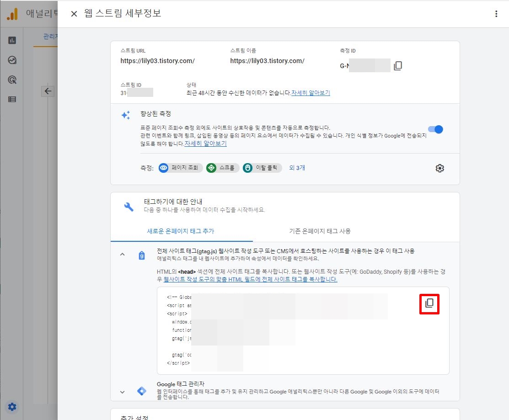Screen dimensions: 509x420
Task: Open website builder custom HTML field link
Action: click(250, 279)
